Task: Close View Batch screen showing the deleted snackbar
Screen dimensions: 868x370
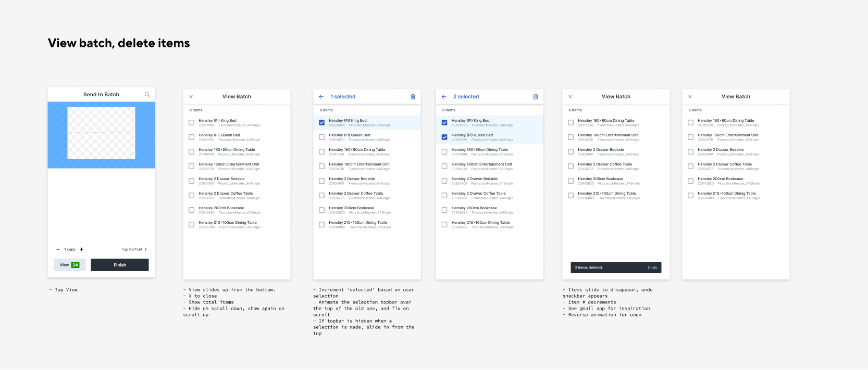Action: 570,97
